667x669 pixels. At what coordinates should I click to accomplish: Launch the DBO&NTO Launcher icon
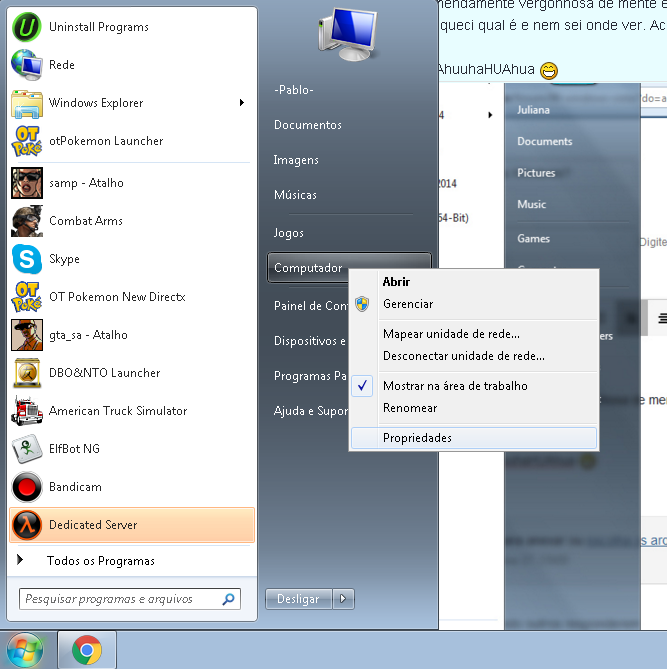[26, 373]
